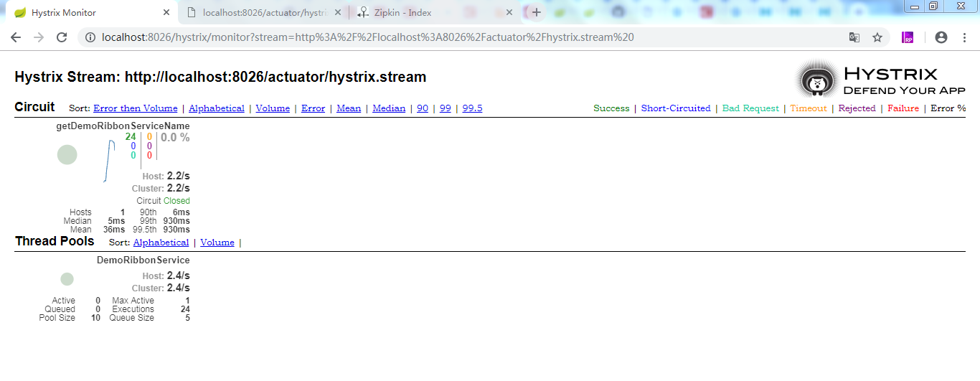This screenshot has height=381, width=980.
Task: Click the green success count 24
Action: click(x=131, y=136)
